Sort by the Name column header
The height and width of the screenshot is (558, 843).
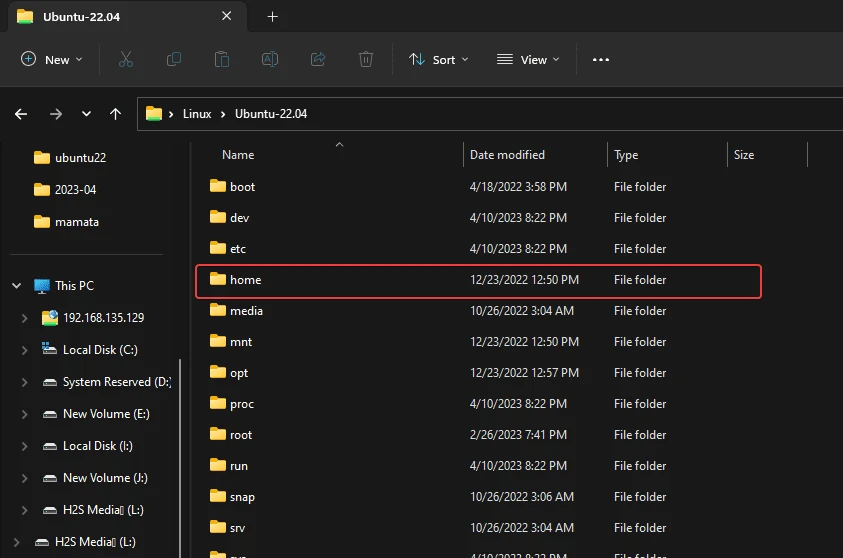[238, 155]
